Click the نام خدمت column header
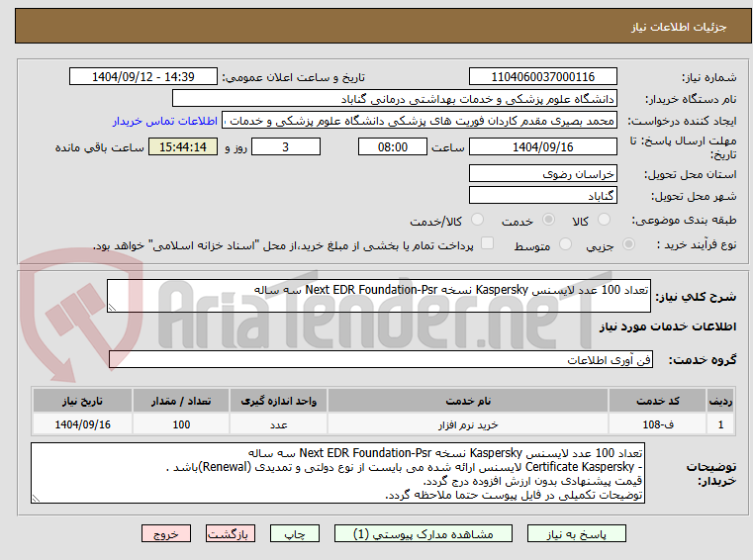 468,401
